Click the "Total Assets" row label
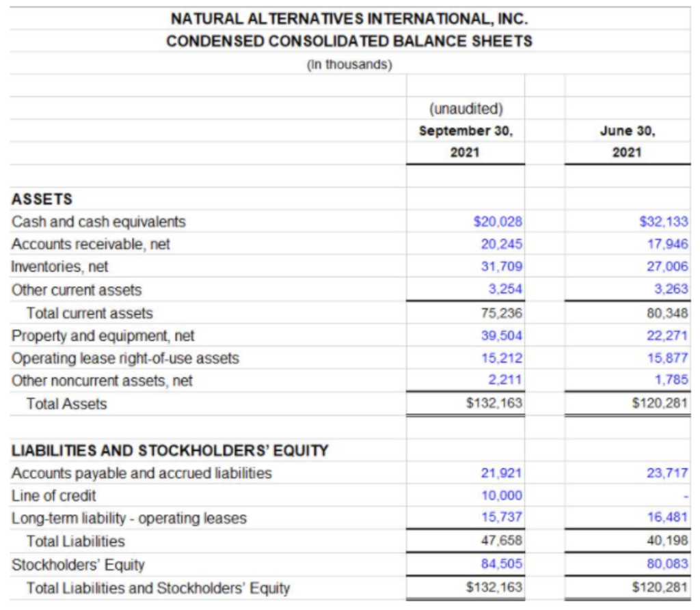The height and width of the screenshot is (610, 700). pos(67,404)
